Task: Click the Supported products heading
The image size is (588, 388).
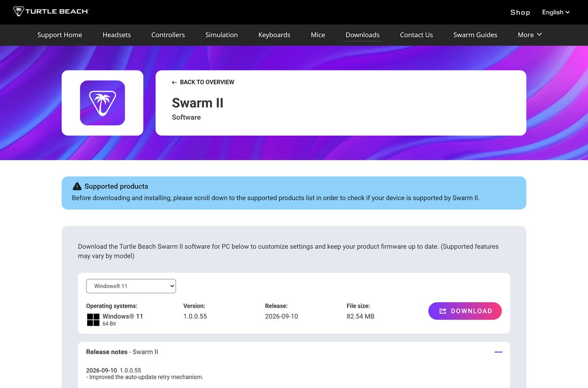Action: (x=116, y=186)
